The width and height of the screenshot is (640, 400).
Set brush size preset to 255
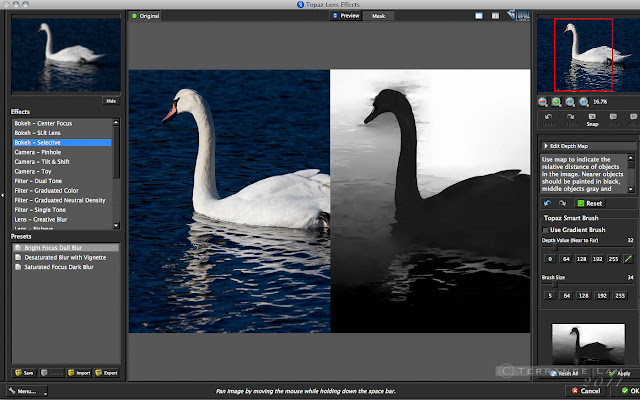point(620,296)
